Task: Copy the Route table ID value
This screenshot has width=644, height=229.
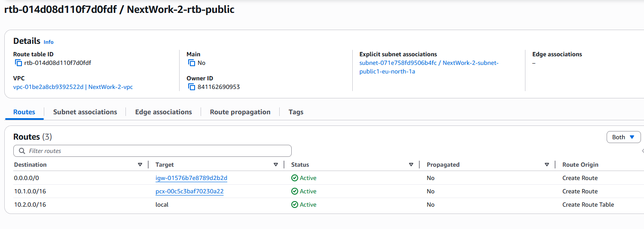Action: pos(18,63)
